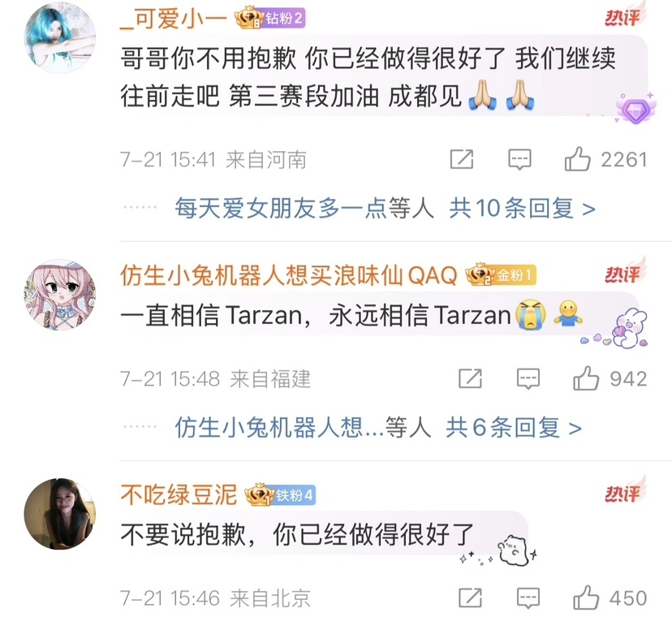Image resolution: width=672 pixels, height=617 pixels.
Task: View blue-haired avatar of _可爱小一
Action: (59, 37)
